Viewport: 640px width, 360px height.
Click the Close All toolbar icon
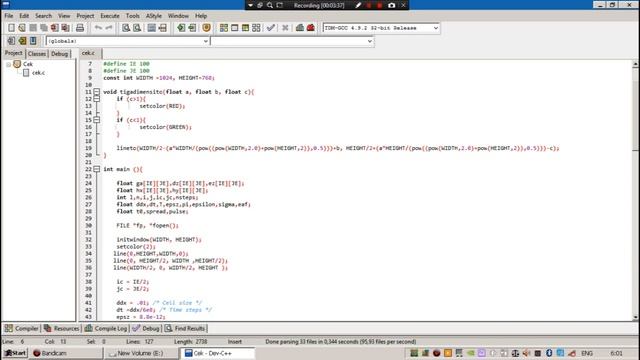tap(65, 28)
